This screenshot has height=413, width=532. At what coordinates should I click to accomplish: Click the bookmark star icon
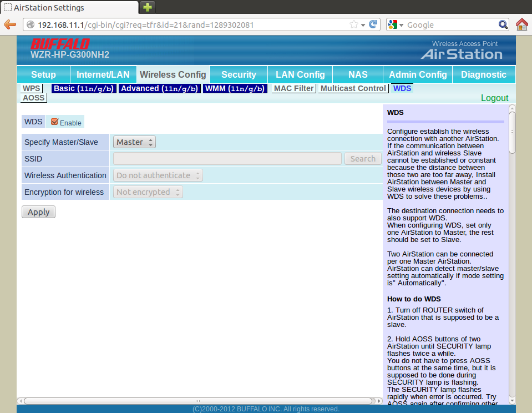click(x=354, y=24)
